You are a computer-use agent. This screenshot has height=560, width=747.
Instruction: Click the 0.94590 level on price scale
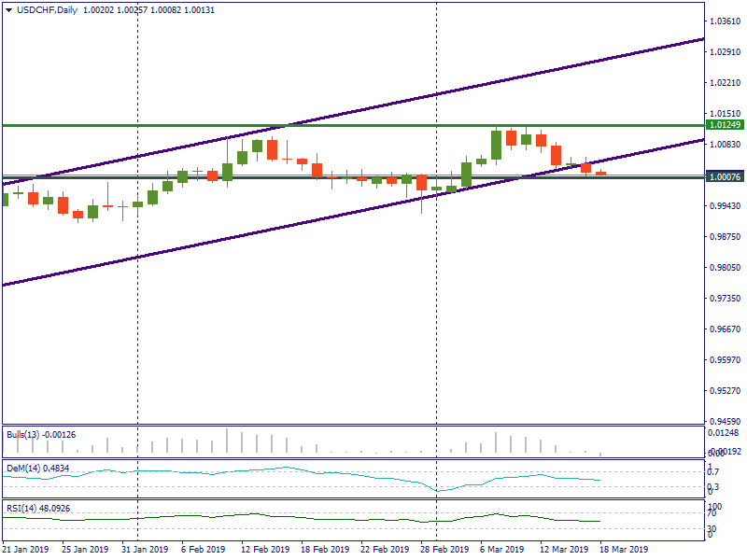pyautogui.click(x=725, y=422)
